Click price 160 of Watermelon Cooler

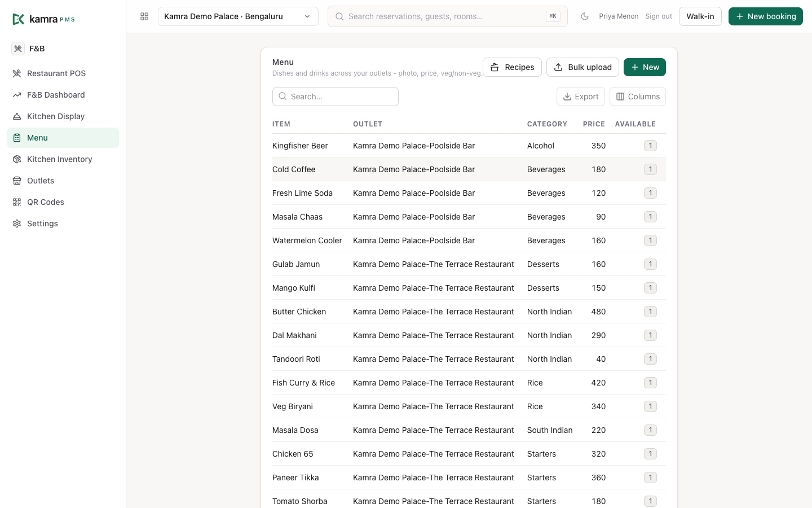tap(598, 240)
